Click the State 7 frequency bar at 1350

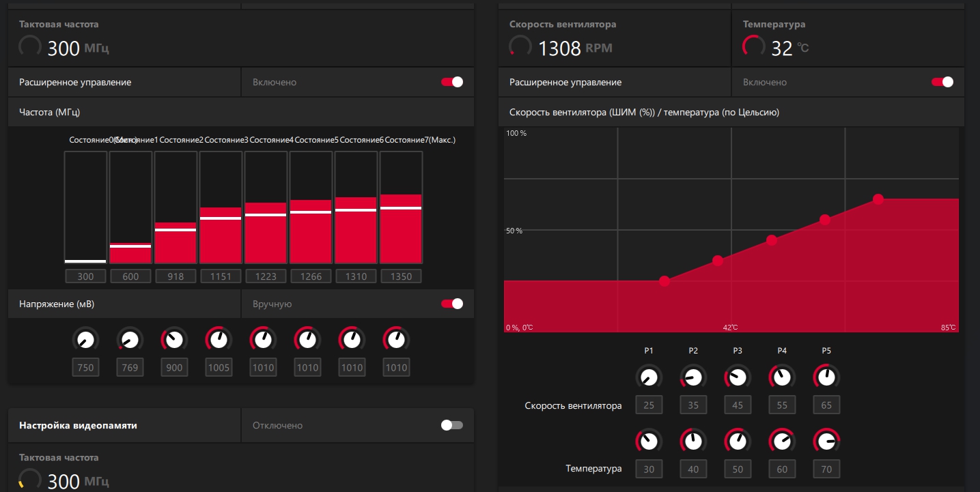[x=402, y=207]
